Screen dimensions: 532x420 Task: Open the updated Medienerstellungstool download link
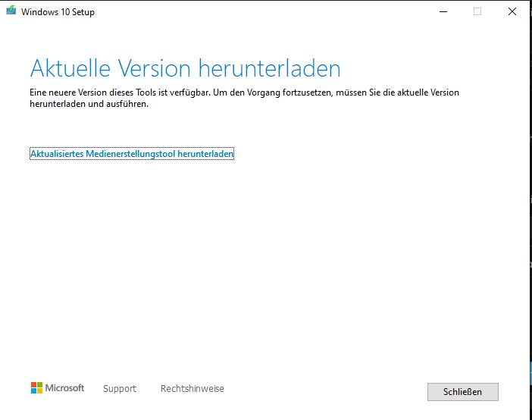pos(132,154)
